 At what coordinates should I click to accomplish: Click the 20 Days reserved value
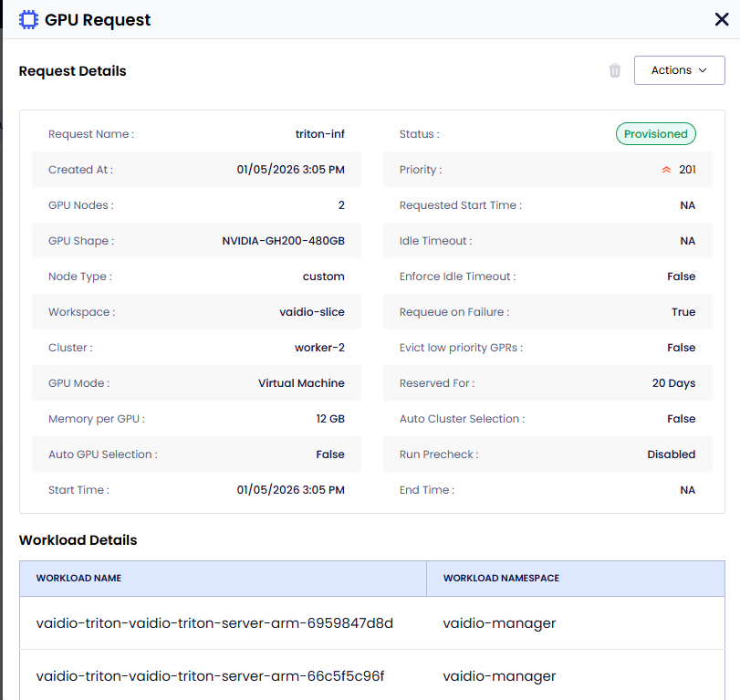pos(673,383)
